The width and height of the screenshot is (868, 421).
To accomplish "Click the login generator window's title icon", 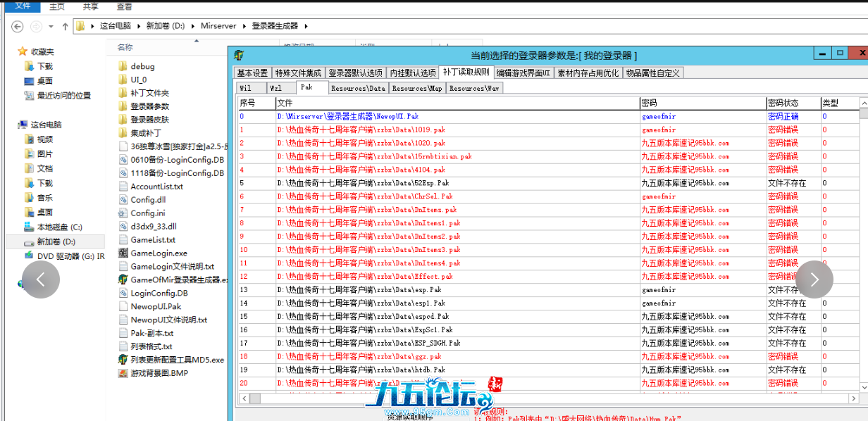I will click(x=239, y=55).
